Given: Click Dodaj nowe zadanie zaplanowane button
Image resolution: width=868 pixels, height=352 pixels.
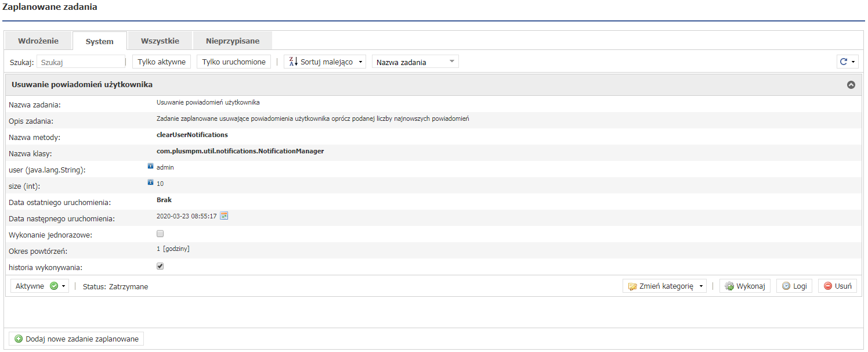Looking at the screenshot, I should (77, 339).
